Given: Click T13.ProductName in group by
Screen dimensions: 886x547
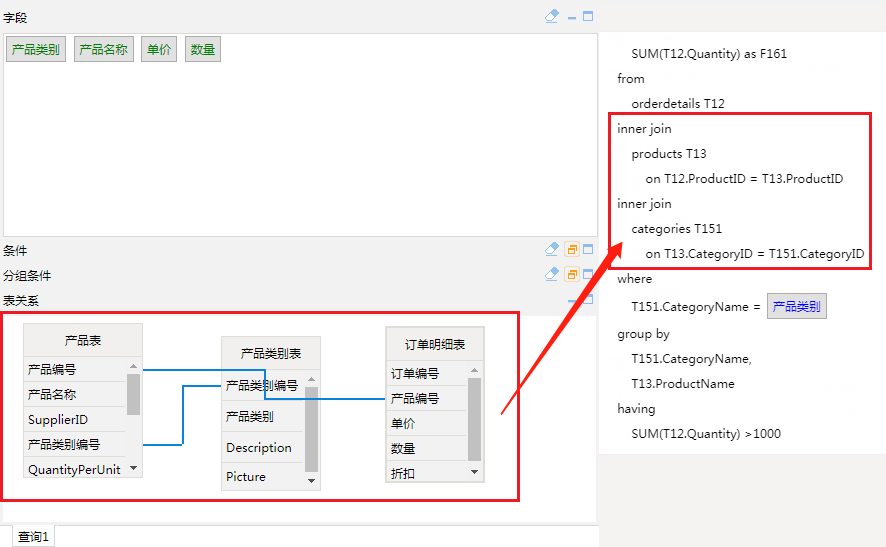Looking at the screenshot, I should [x=683, y=384].
